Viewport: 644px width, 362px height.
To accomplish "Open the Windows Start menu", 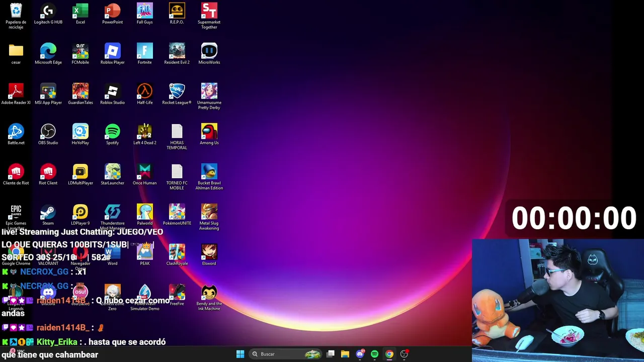I will point(240,354).
